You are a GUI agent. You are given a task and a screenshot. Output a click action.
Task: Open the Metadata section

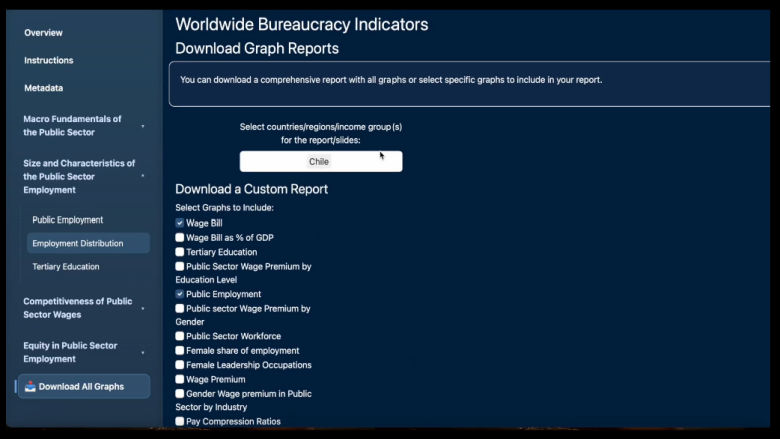[x=44, y=88]
